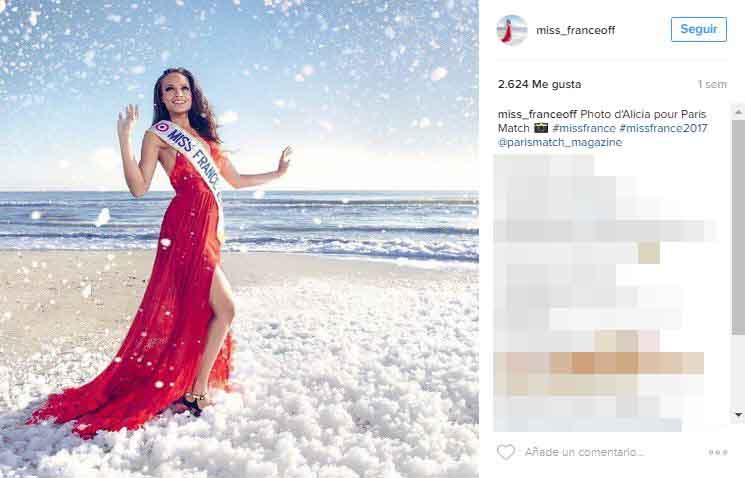Open miss_franceoff username in header
The height and width of the screenshot is (478, 745).
click(575, 30)
